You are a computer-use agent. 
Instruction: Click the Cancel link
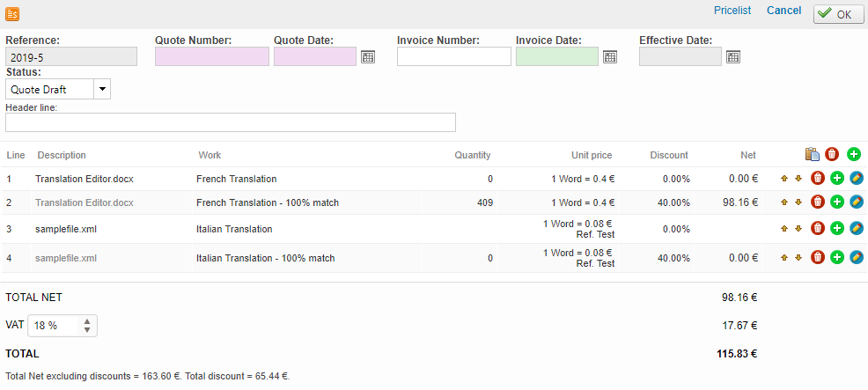coord(783,11)
